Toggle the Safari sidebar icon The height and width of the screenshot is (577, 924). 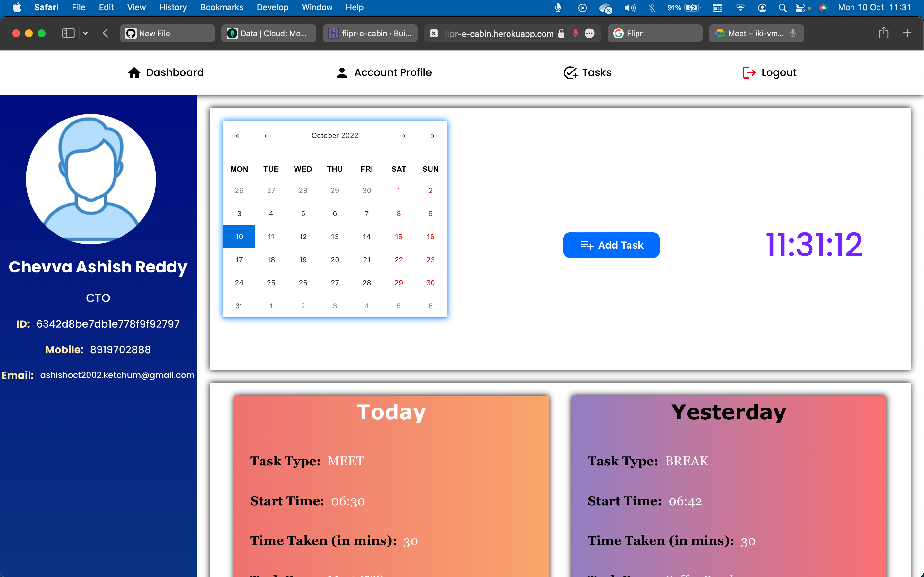(x=68, y=33)
